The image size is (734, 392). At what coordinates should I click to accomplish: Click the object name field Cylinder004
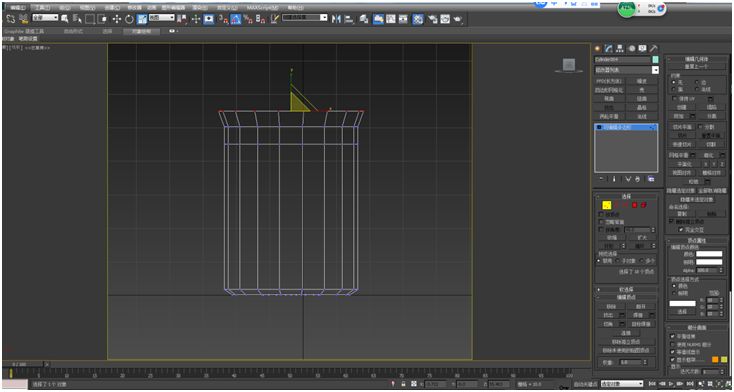click(623, 59)
